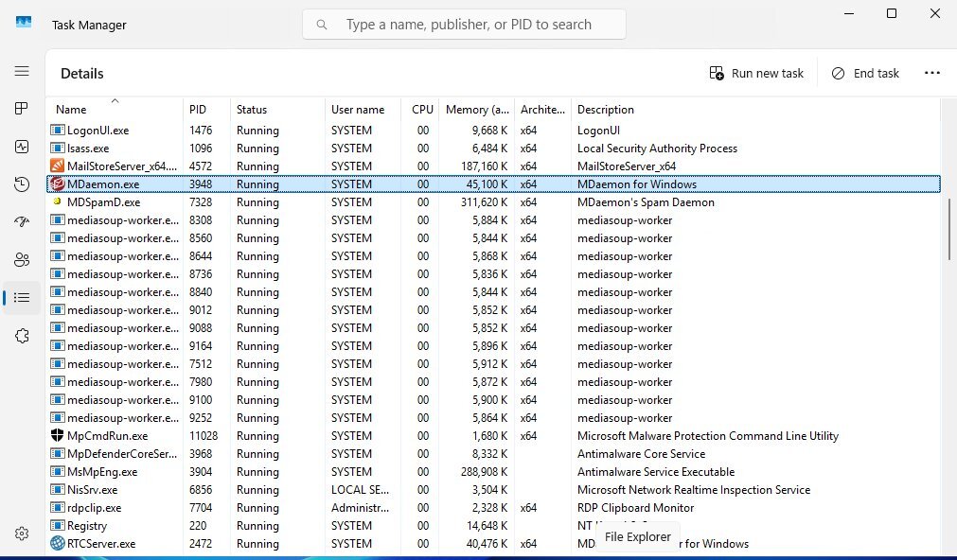Click the rdpclip.exe process icon

tap(58, 508)
